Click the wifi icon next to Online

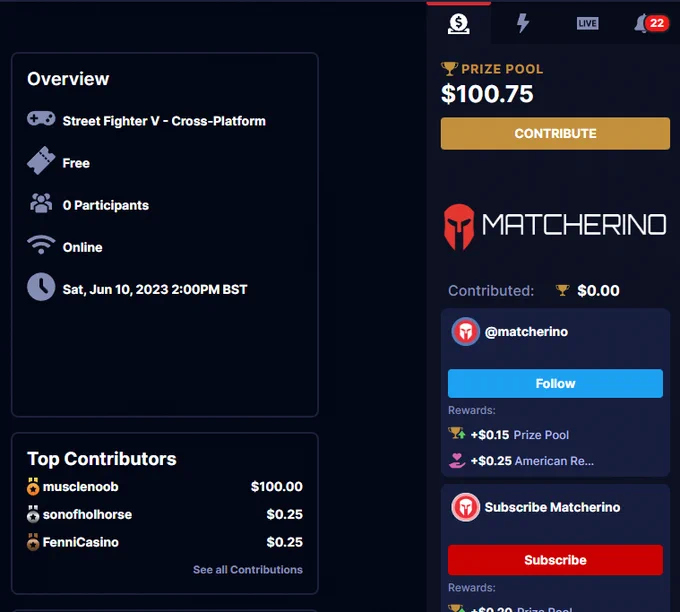pos(41,245)
